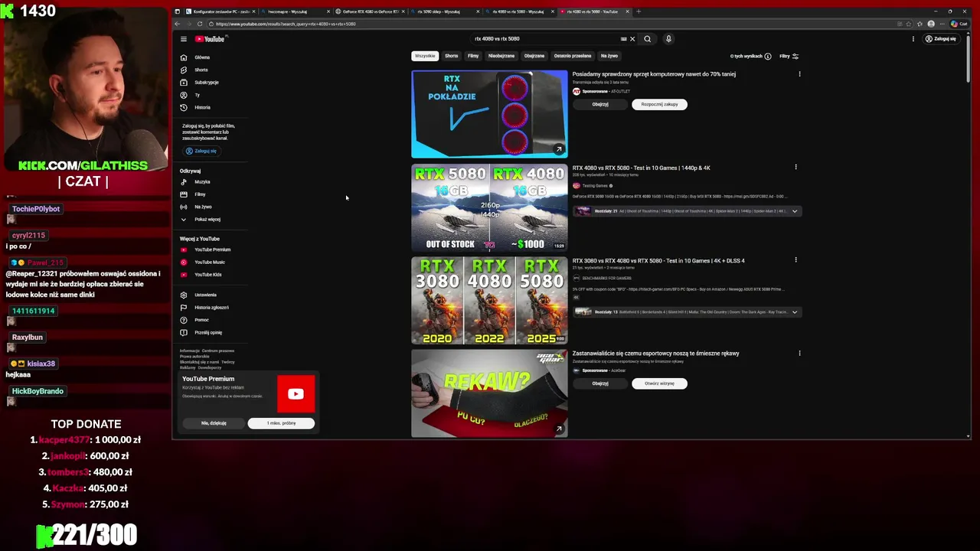The image size is (980, 551).
Task: Expand chapters of RTX 3080 vs 4080 video
Action: (795, 312)
